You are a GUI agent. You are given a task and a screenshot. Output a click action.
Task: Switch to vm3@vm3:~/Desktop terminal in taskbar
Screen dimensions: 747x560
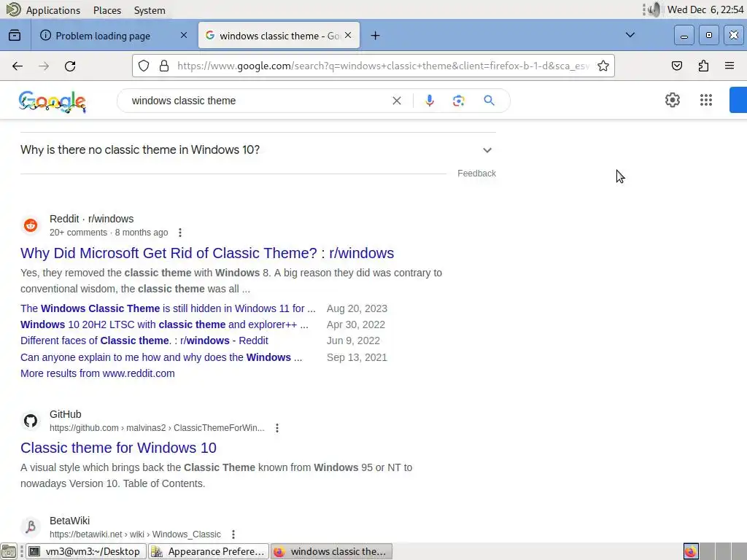[86, 551]
